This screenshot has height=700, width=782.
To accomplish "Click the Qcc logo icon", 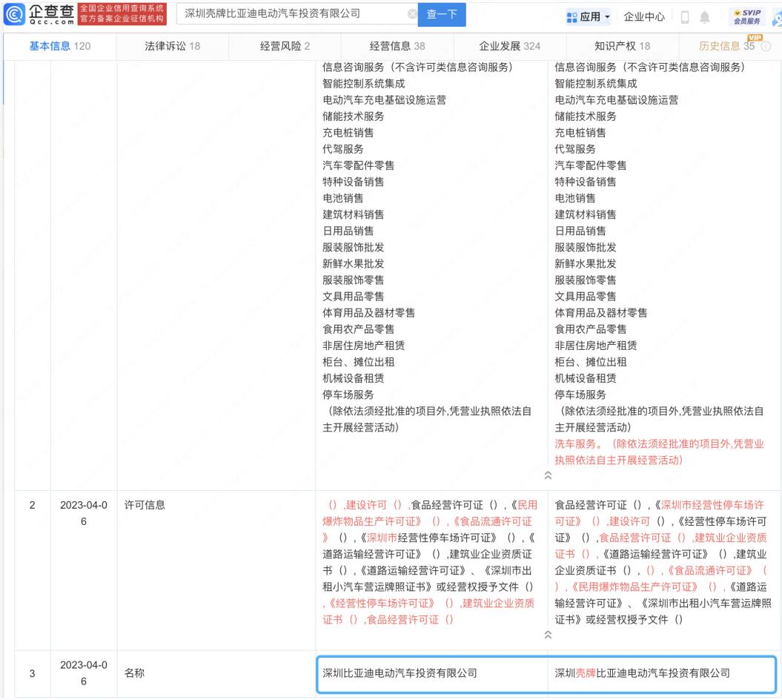I will 14,14.
